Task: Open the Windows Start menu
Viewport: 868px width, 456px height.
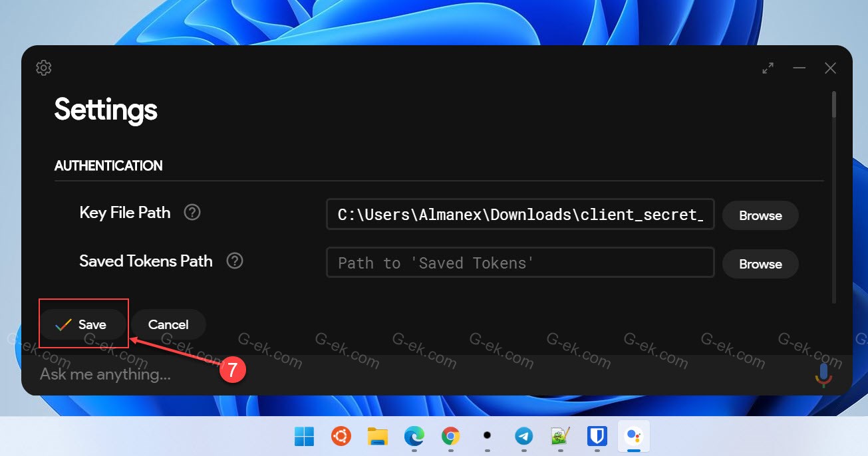Action: (305, 436)
